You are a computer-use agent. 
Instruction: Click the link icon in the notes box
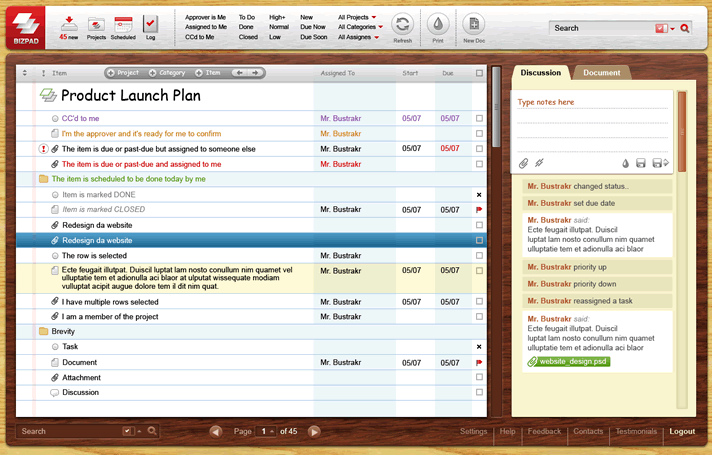(x=539, y=163)
